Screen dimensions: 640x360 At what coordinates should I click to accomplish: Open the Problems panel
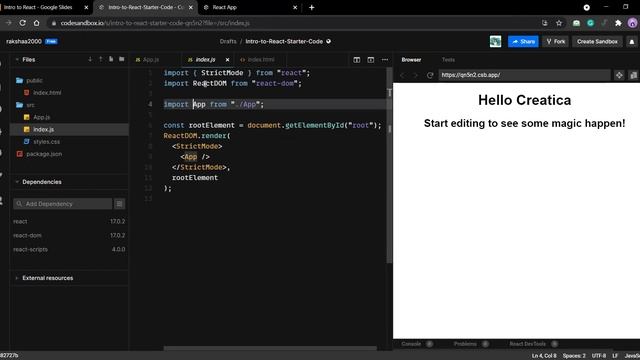(x=465, y=344)
